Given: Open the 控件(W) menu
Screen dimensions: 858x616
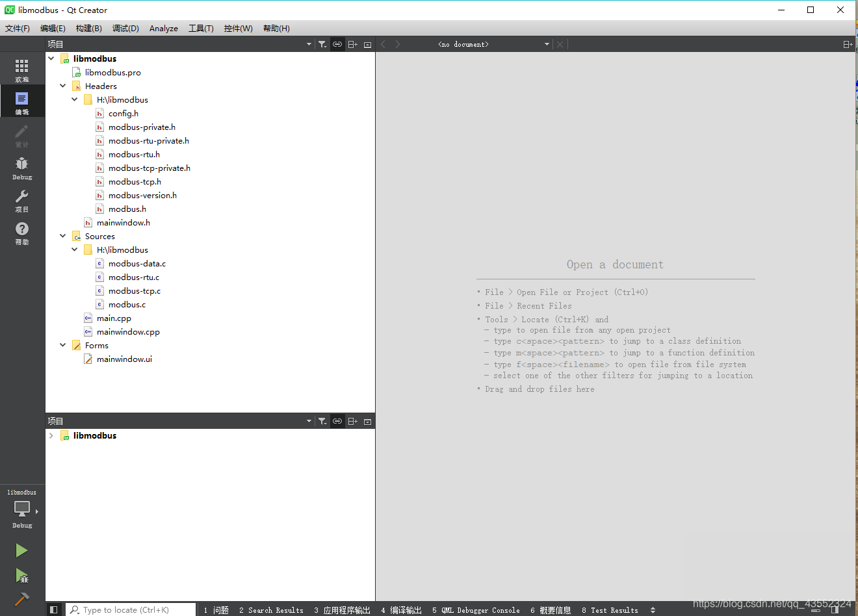Looking at the screenshot, I should [x=239, y=28].
